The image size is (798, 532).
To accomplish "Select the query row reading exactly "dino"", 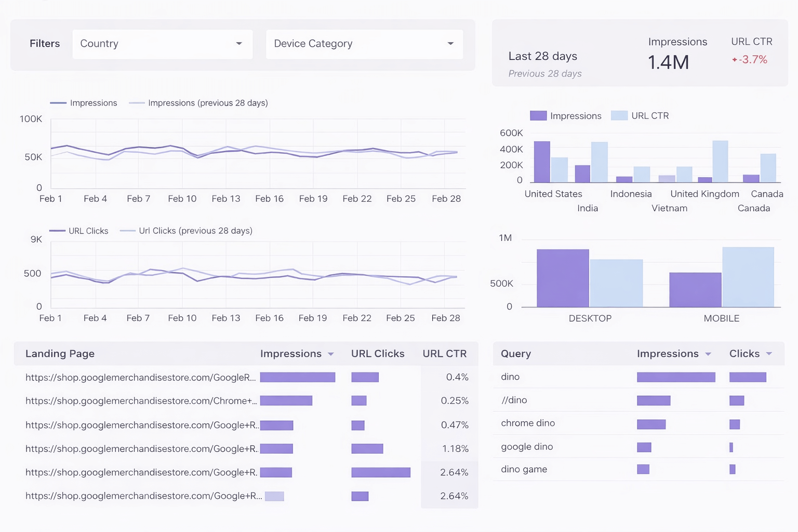I will click(x=639, y=377).
